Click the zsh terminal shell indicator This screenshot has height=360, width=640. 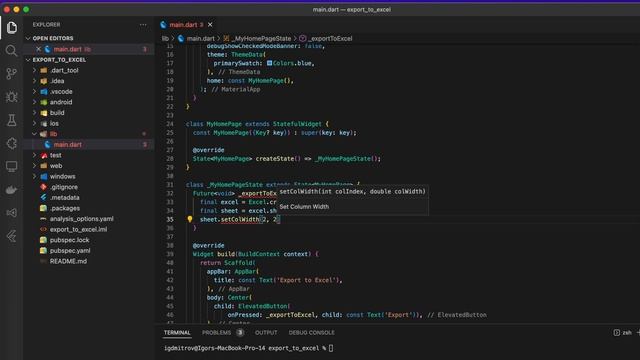622,333
